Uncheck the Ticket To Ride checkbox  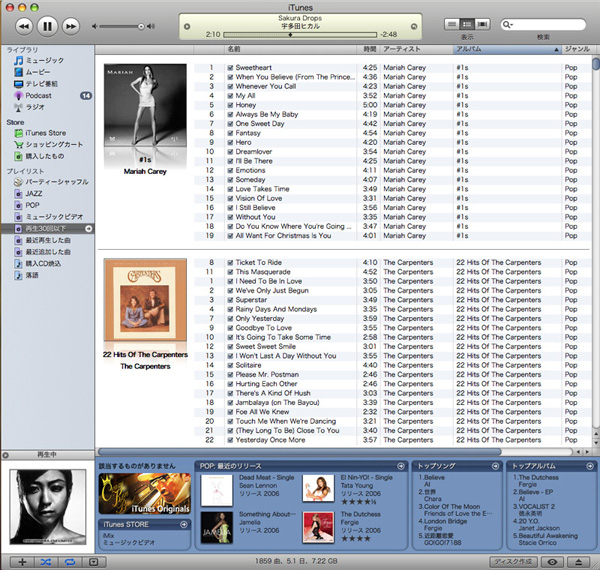tap(230, 263)
